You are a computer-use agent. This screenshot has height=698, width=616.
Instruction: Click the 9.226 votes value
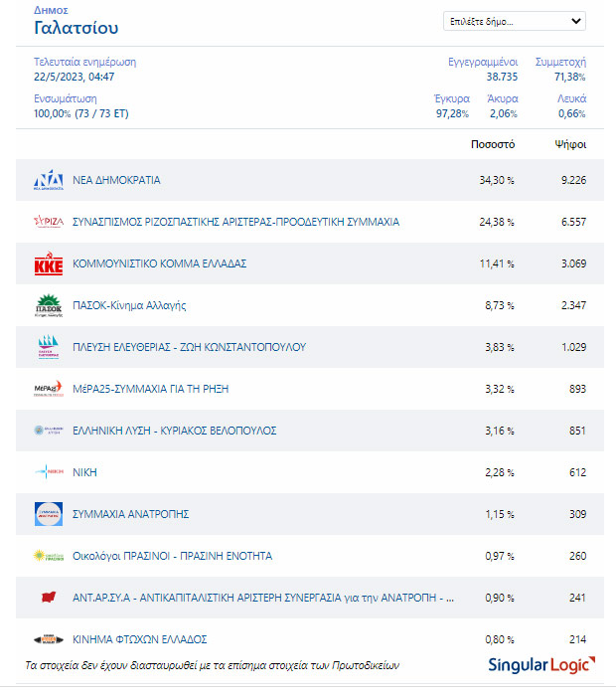[573, 180]
